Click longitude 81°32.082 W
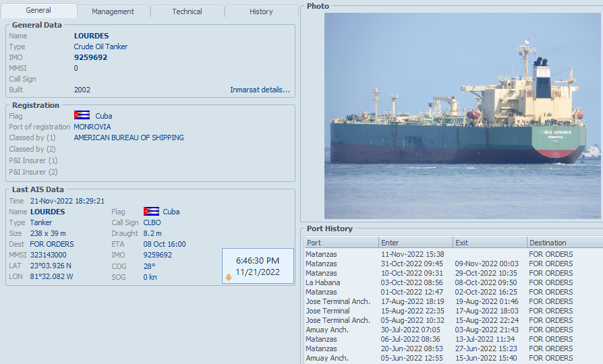 [51, 276]
